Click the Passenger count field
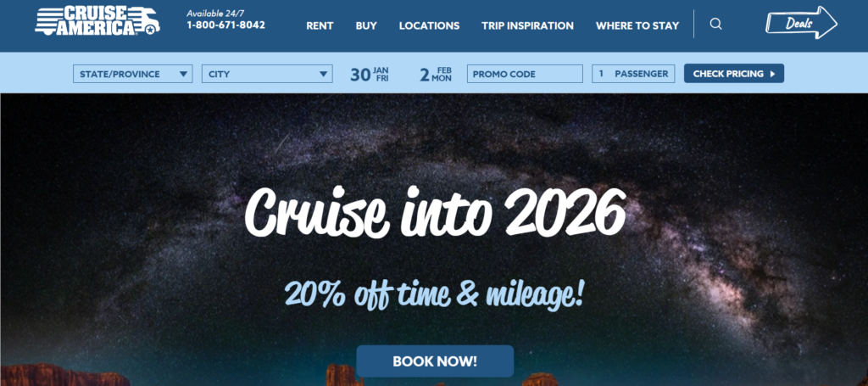This screenshot has height=386, width=868. click(x=633, y=74)
